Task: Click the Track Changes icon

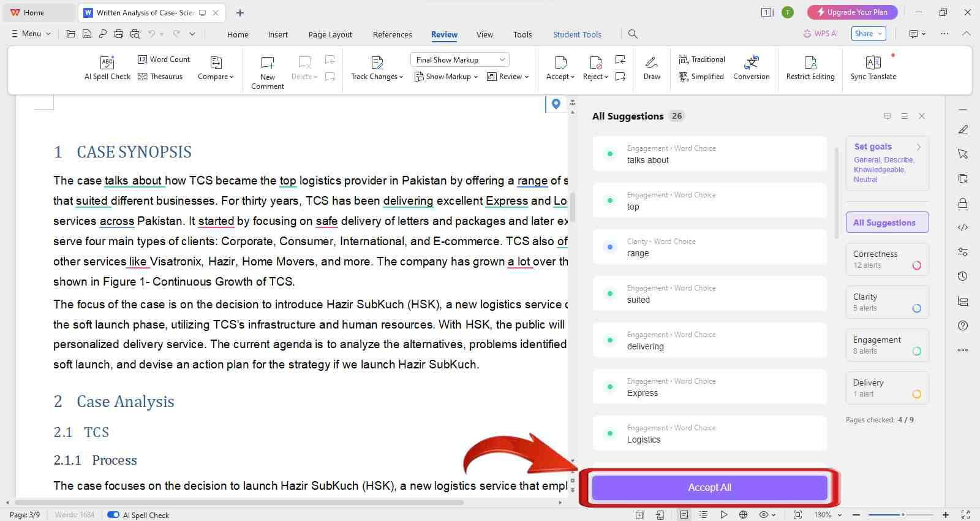Action: coord(377,63)
